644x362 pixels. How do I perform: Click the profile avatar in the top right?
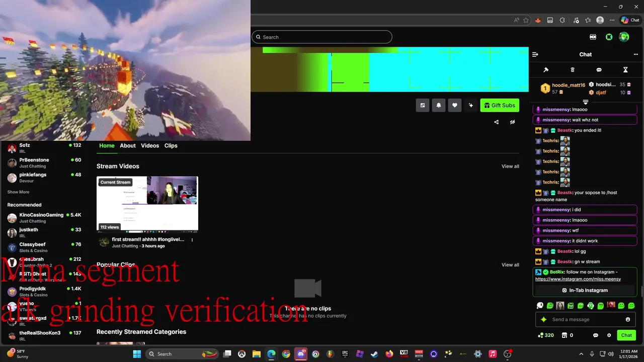[624, 37]
